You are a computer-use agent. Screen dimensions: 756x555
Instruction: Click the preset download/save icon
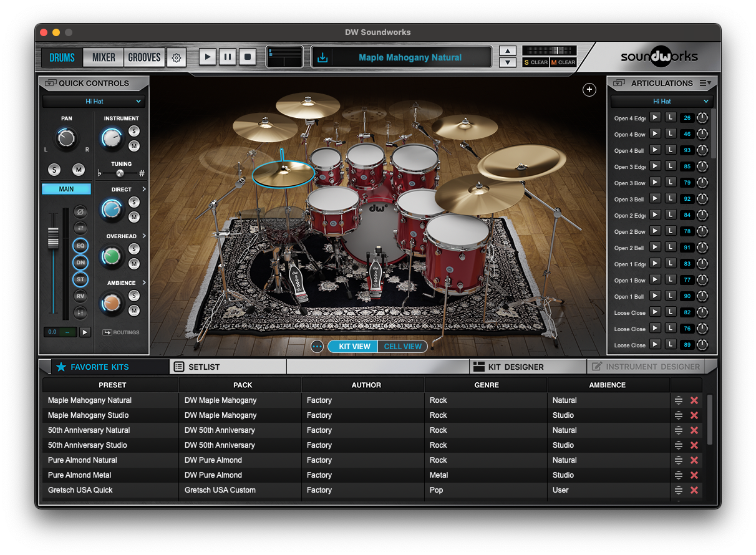click(x=322, y=57)
